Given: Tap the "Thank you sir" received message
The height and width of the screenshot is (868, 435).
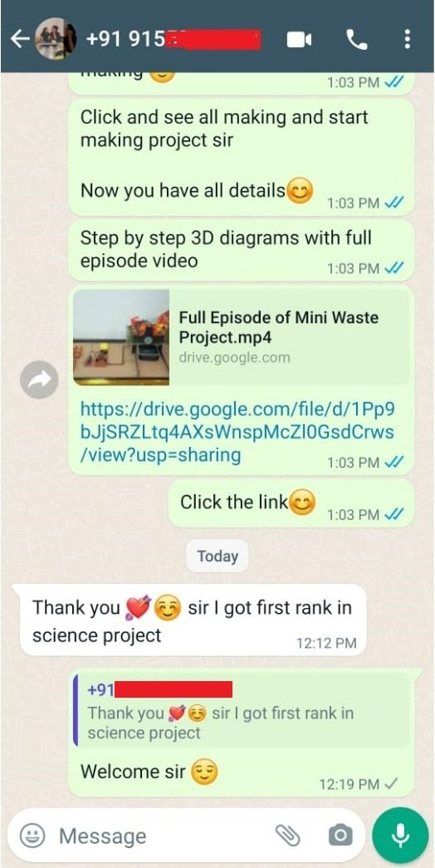Looking at the screenshot, I should coord(193,620).
